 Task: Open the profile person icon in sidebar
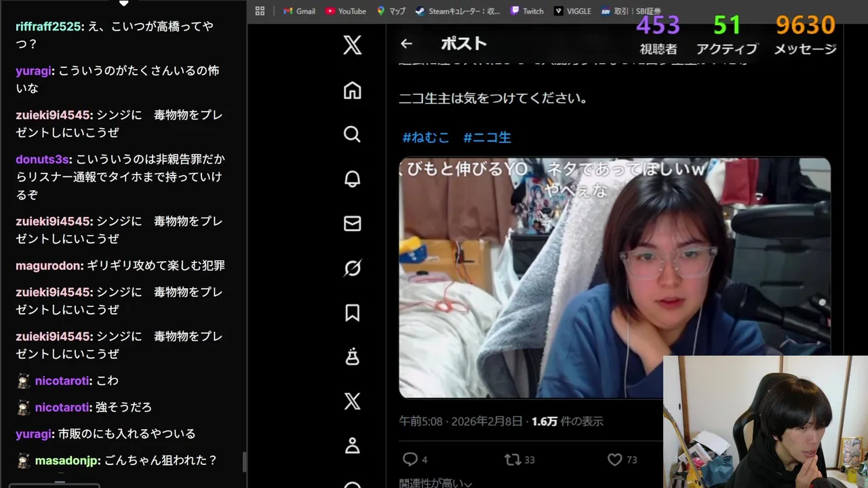[x=352, y=445]
